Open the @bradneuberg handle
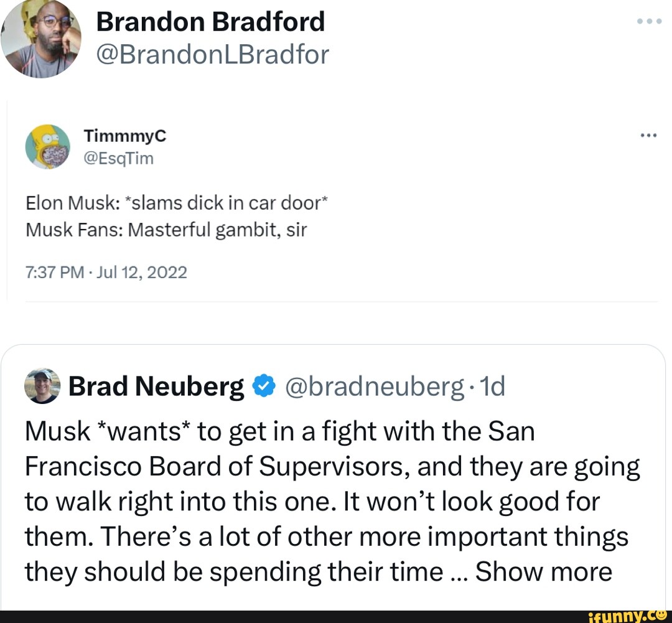Viewport: 672px width, 623px height. click(x=373, y=386)
